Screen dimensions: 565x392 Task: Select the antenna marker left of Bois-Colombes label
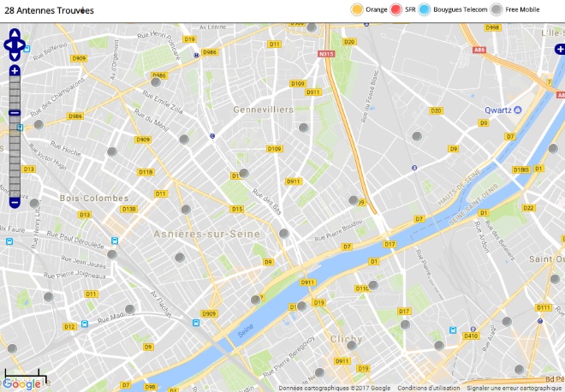tap(34, 203)
